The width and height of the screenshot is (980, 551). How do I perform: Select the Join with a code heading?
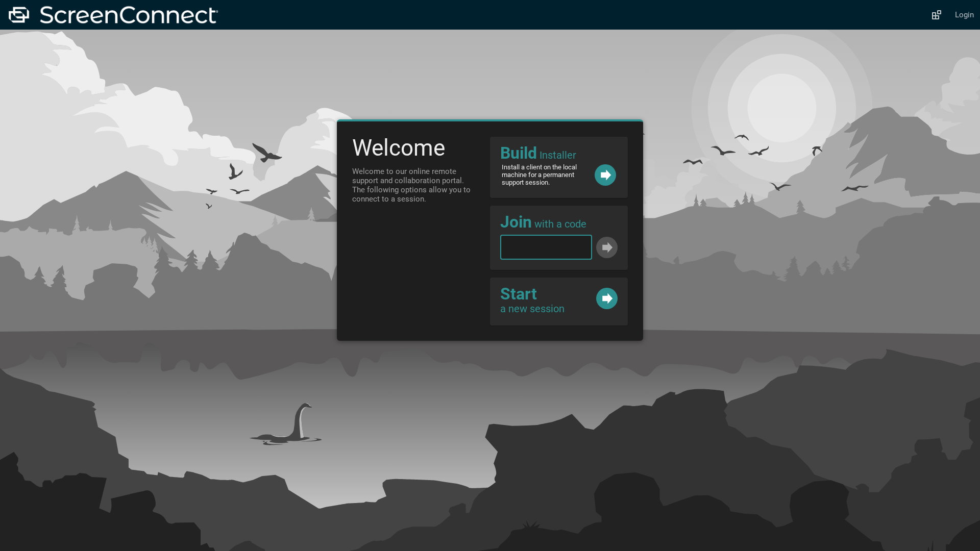click(x=543, y=222)
